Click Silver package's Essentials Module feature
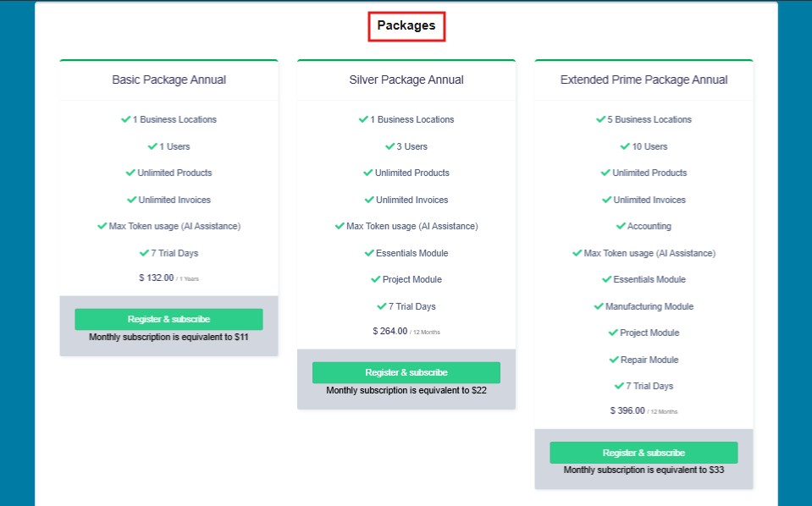 412,253
